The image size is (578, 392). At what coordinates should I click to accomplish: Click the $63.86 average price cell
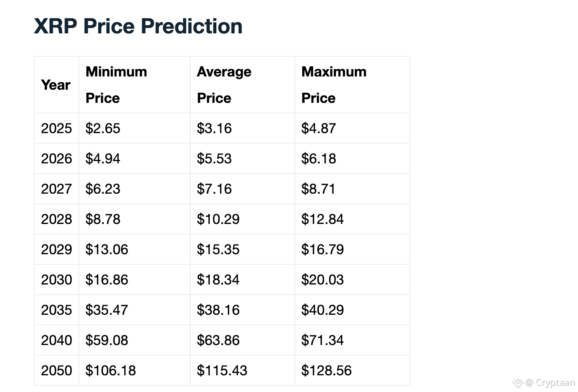218,340
